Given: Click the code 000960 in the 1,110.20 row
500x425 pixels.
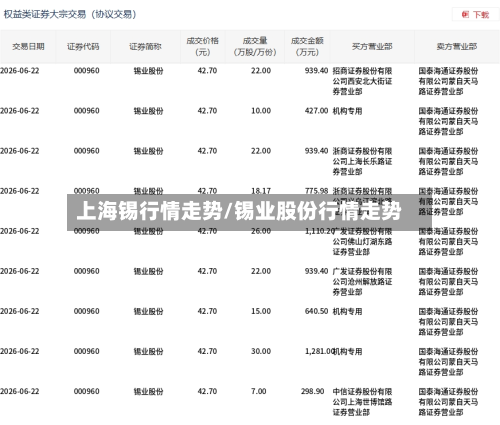Looking at the screenshot, I should (86, 231).
